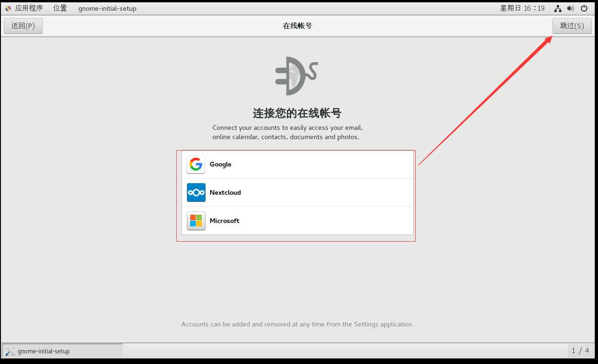Open the gnome-initial-setup app menu
Image resolution: width=598 pixels, height=364 pixels.
pos(107,8)
